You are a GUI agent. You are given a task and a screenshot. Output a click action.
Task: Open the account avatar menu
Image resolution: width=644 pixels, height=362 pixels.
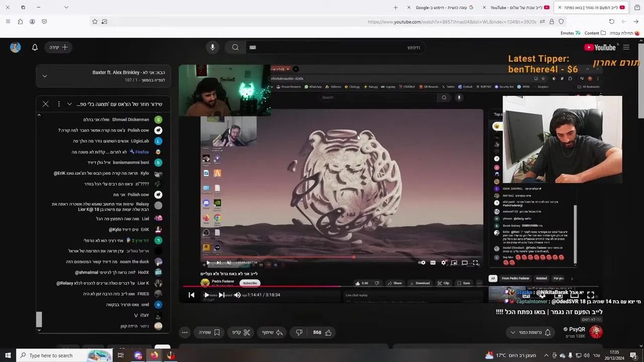[x=15, y=47]
